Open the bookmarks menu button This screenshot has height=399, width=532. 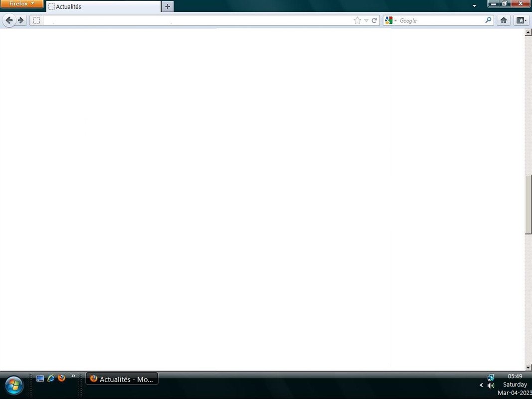coord(522,20)
